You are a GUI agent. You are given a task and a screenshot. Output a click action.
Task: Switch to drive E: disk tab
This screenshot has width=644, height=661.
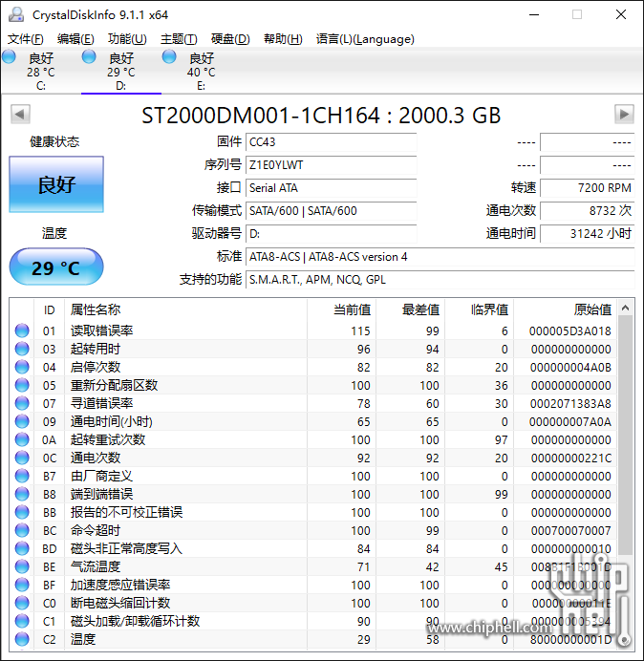[x=202, y=71]
